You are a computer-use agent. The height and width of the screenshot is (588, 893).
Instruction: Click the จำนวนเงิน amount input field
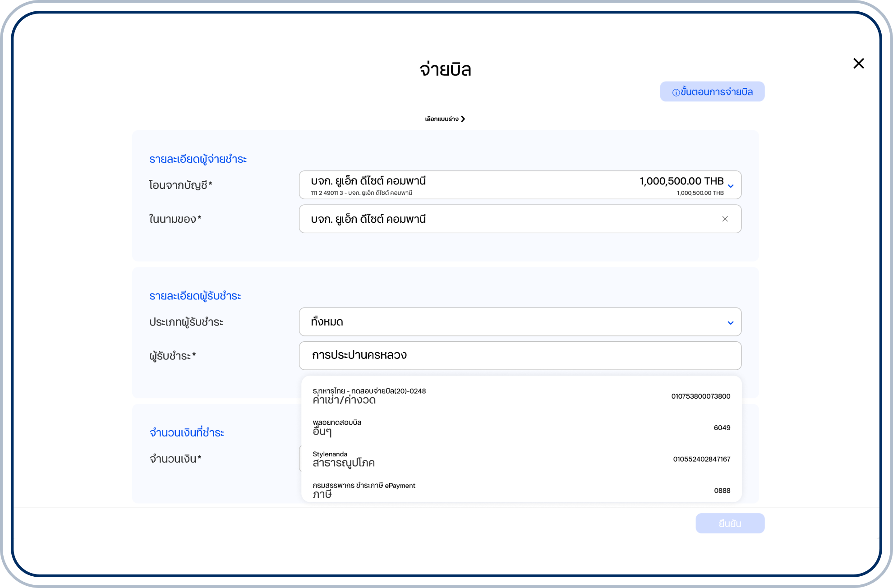(x=300, y=459)
